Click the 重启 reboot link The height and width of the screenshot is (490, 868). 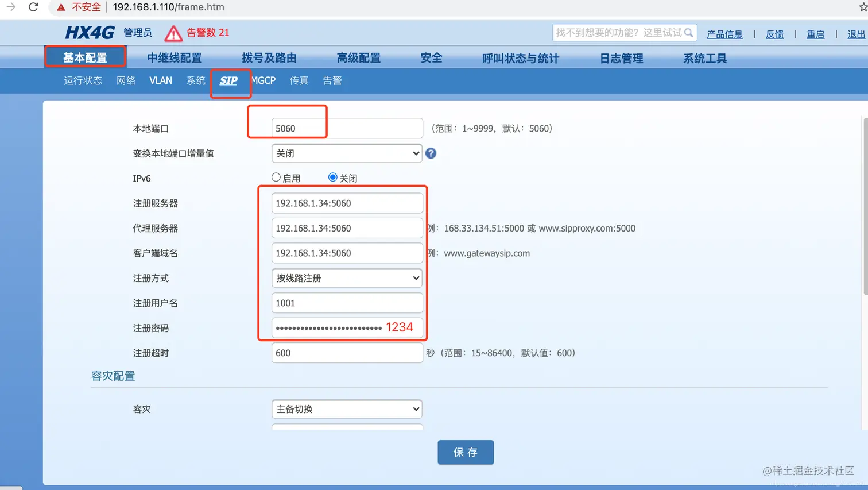815,34
